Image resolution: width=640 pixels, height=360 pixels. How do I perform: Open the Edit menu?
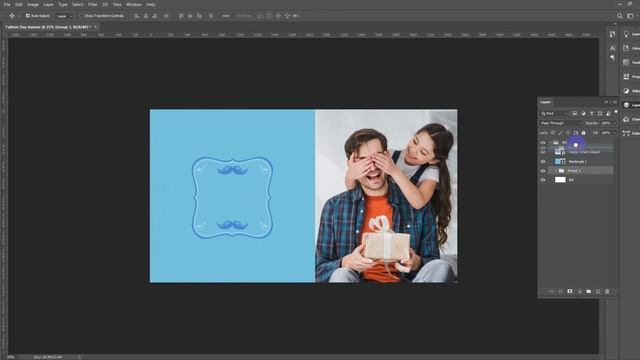tap(19, 4)
